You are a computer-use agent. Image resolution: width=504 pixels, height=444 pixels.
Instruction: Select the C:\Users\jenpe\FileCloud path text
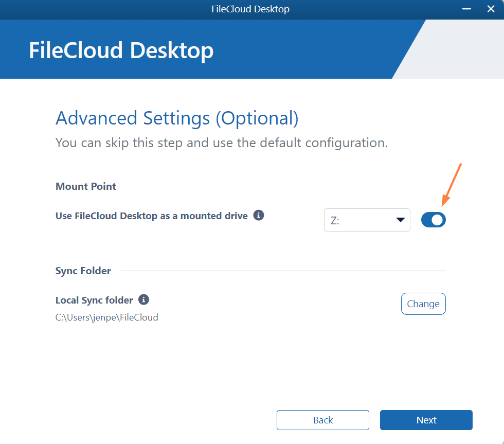pos(107,317)
